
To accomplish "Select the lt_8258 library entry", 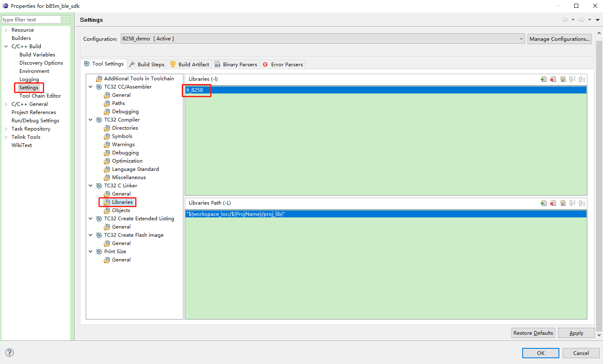I will point(386,90).
